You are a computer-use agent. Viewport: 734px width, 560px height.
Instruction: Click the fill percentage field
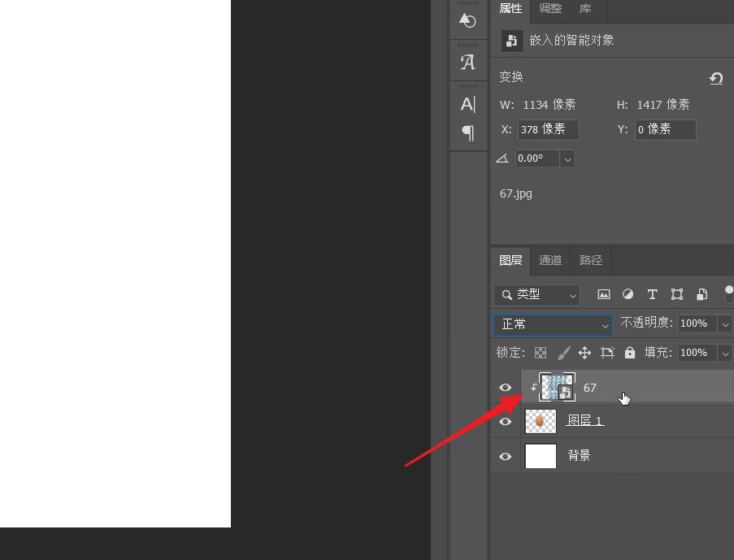tap(697, 353)
